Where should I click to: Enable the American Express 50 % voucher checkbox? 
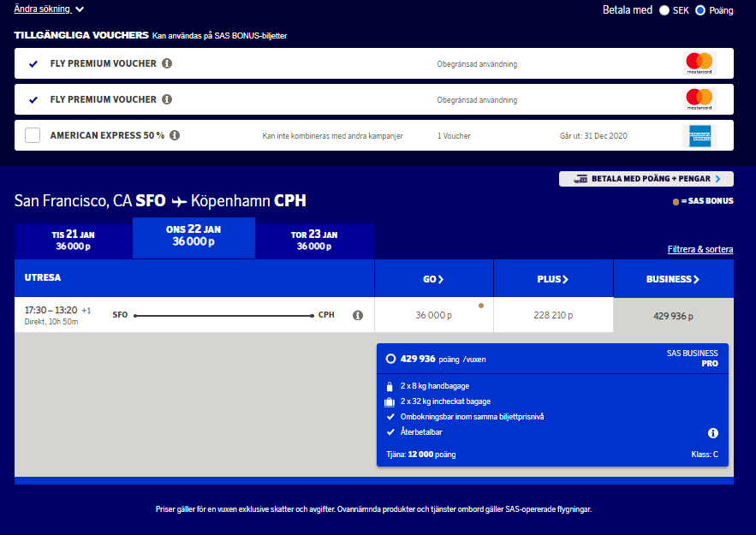point(33,135)
